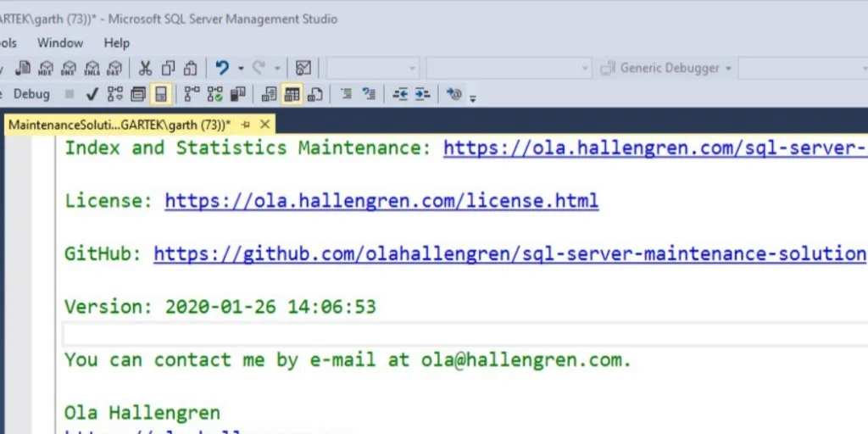
Task: Click the "You can contact me by e-mail" line
Action: (348, 359)
